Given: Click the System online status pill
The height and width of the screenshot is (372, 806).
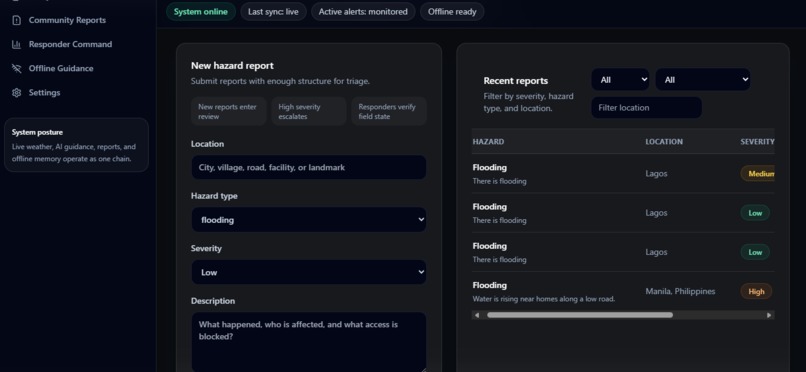Looking at the screenshot, I should click(x=200, y=12).
